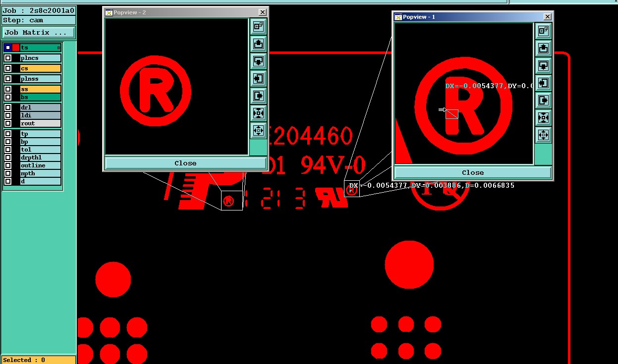Click the Job : 2s8c2001a0 label
The height and width of the screenshot is (364, 618).
tap(39, 10)
